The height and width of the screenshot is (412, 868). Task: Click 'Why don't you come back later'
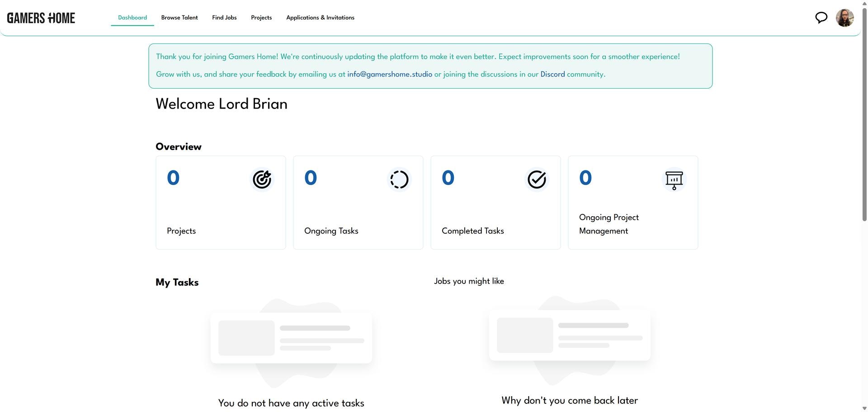570,401
